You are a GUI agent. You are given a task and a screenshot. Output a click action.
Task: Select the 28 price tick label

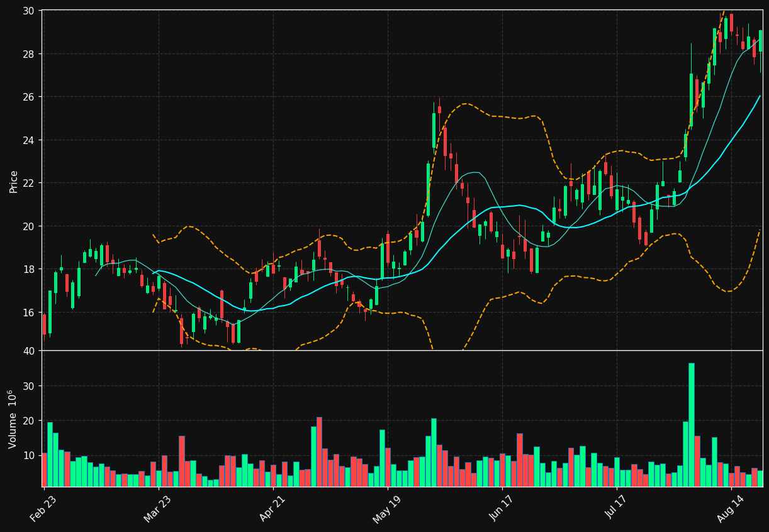tap(30, 53)
